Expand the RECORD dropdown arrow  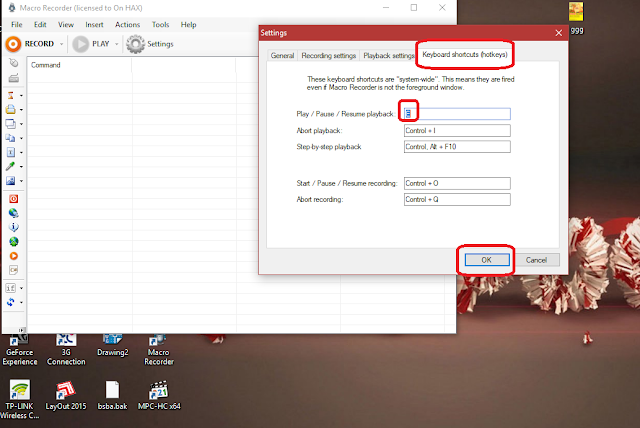pyautogui.click(x=62, y=44)
